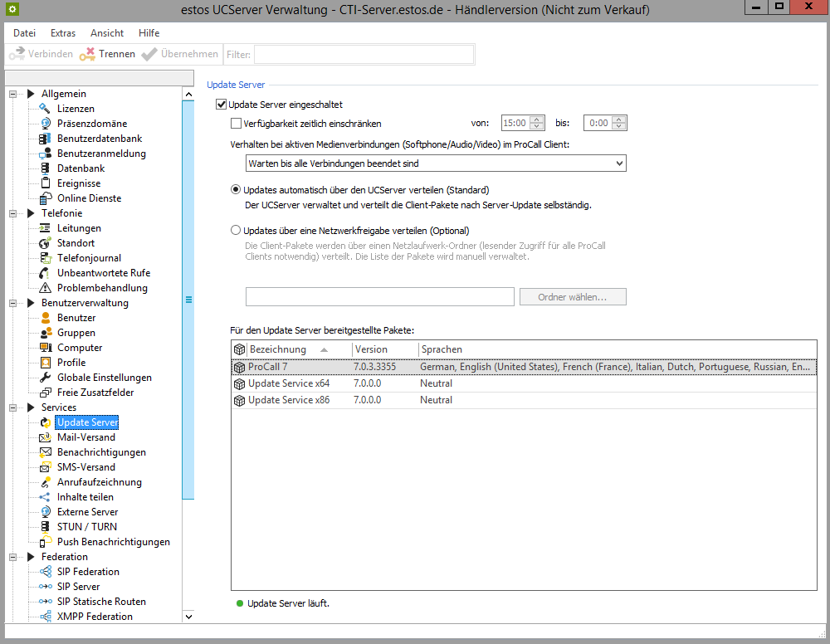This screenshot has height=644, width=830.
Task: Enable Verfügbarkeit zeitlich einschränken checkbox
Action: click(x=236, y=124)
